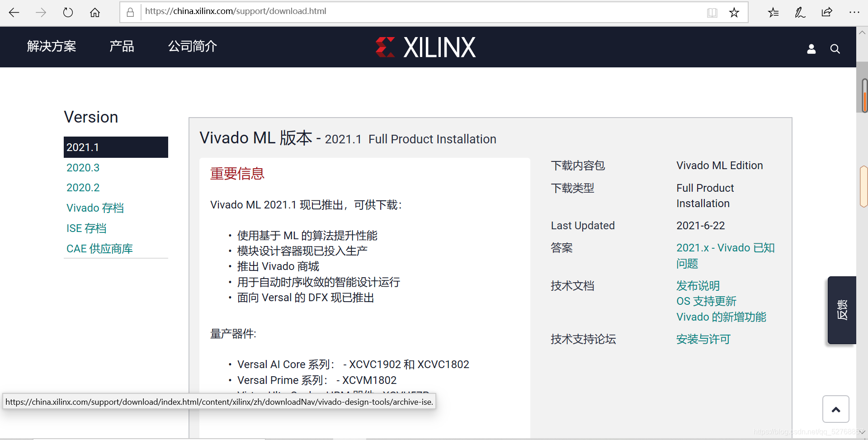Click the 重要信息 heading

pos(237,174)
